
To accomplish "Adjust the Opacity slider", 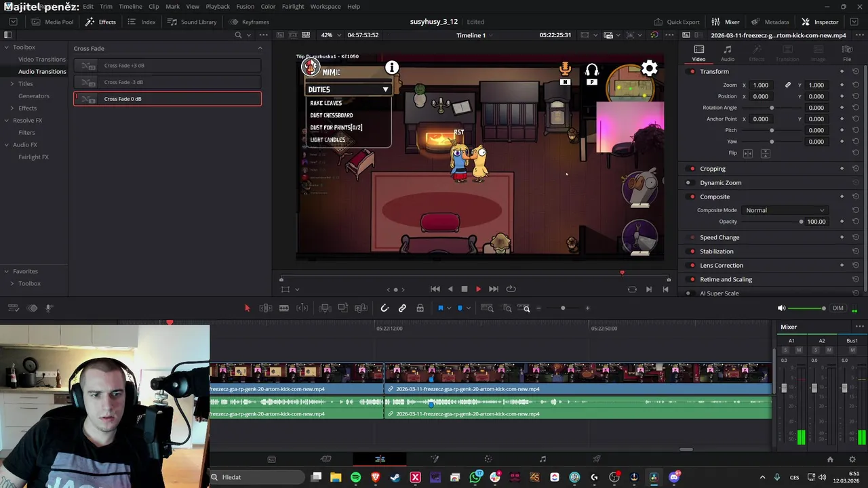I will (x=772, y=222).
